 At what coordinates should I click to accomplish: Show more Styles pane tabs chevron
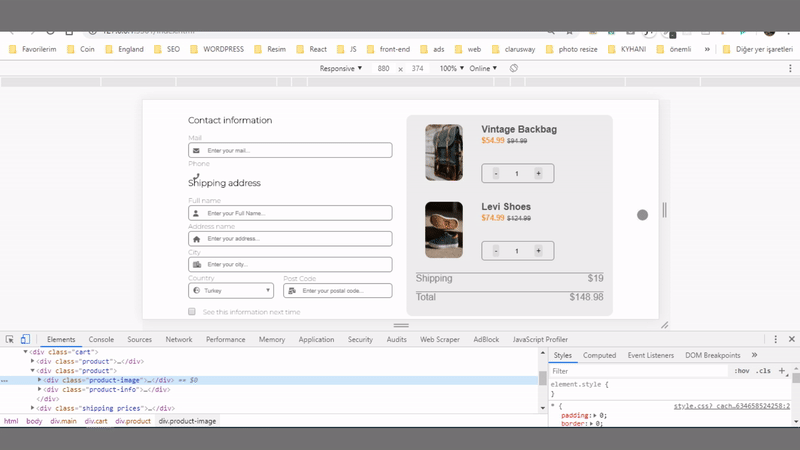[x=755, y=355]
